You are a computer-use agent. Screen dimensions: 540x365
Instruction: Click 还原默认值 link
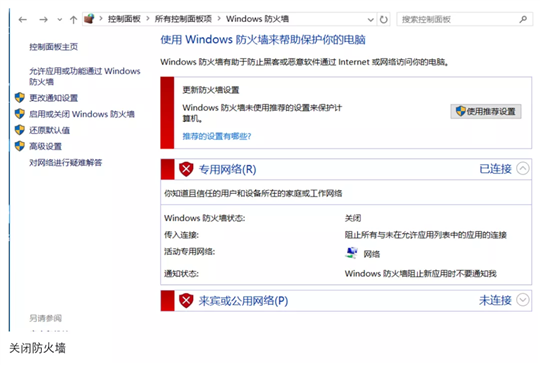tap(49, 130)
